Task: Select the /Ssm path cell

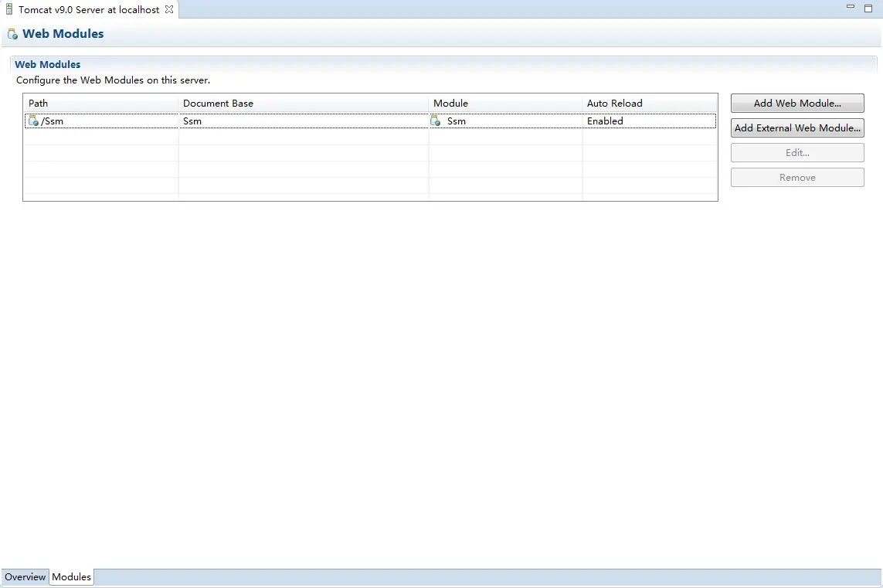Action: (x=101, y=121)
